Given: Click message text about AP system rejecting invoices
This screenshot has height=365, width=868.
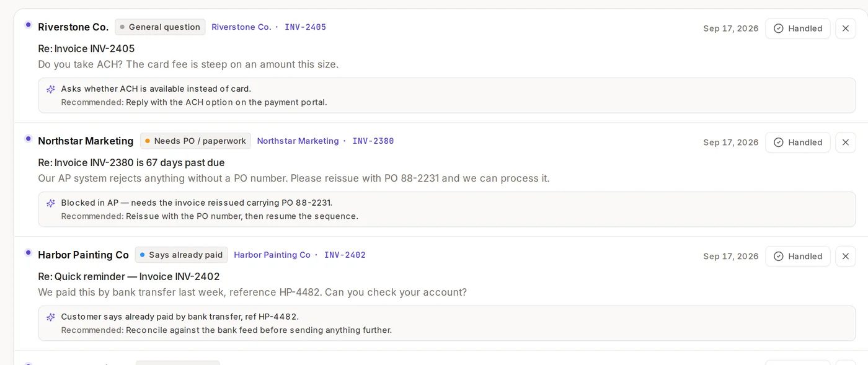Looking at the screenshot, I should (294, 178).
